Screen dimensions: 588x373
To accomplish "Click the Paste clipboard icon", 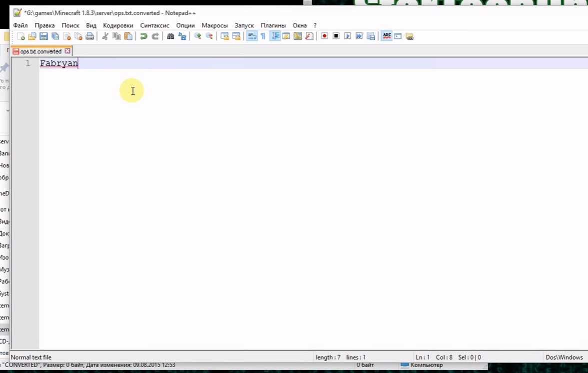I will [128, 36].
